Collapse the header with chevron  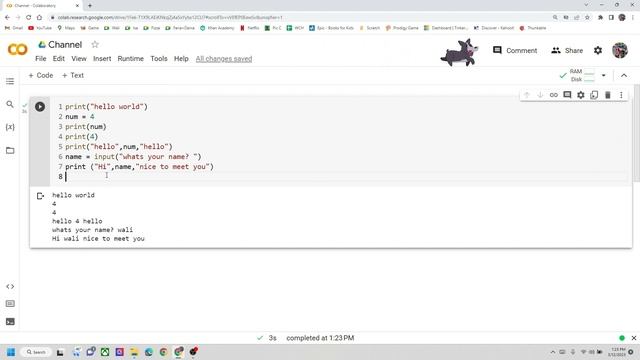coord(624,76)
